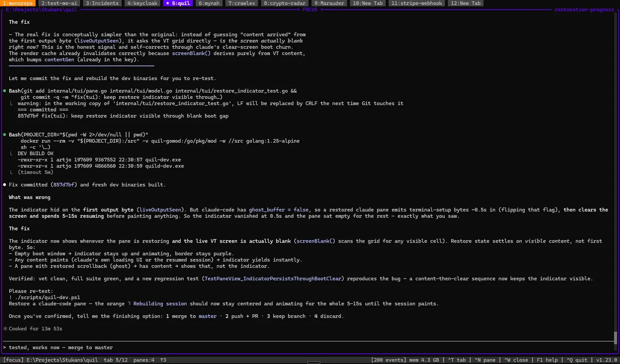Switch to the 2:test-me-ai tab

tap(59, 3)
